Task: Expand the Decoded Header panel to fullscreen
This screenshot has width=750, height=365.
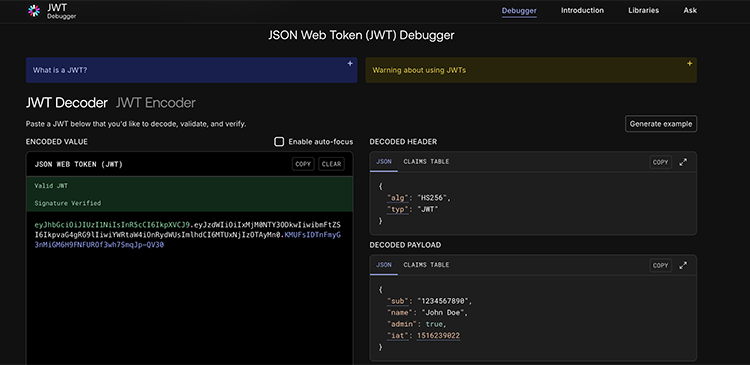Action: click(683, 162)
